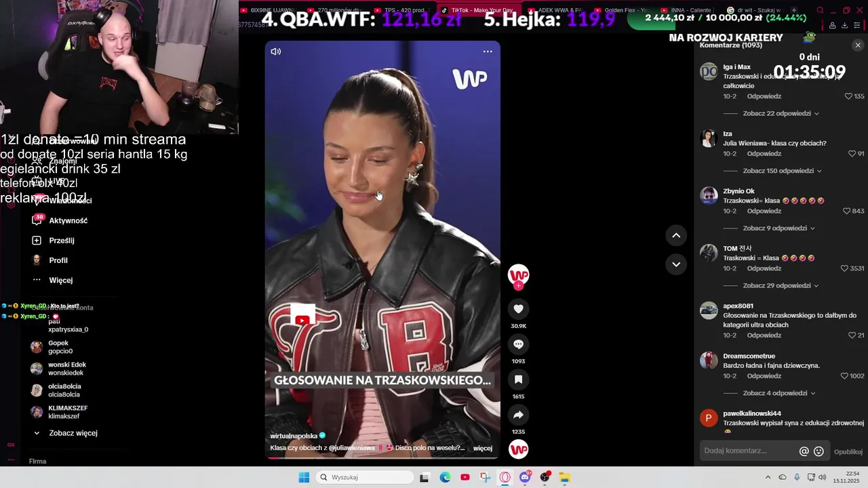Expand 9 replies under Zbynio Ok

pos(778,228)
